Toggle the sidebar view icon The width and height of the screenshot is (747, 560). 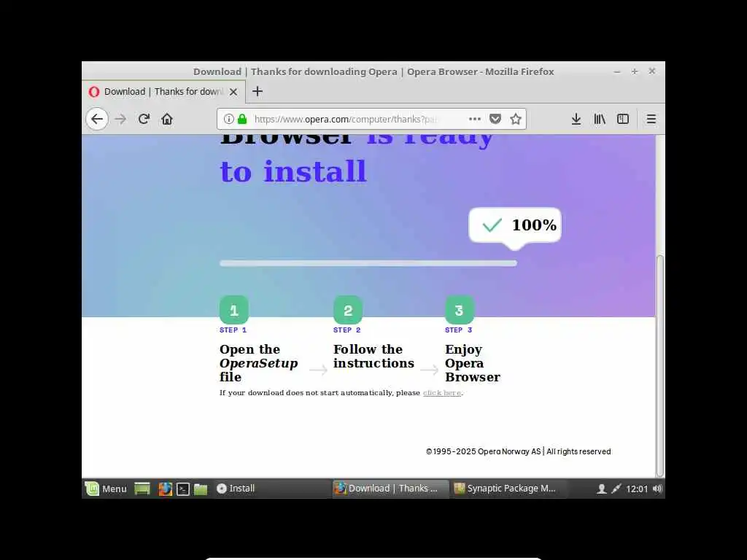click(623, 119)
